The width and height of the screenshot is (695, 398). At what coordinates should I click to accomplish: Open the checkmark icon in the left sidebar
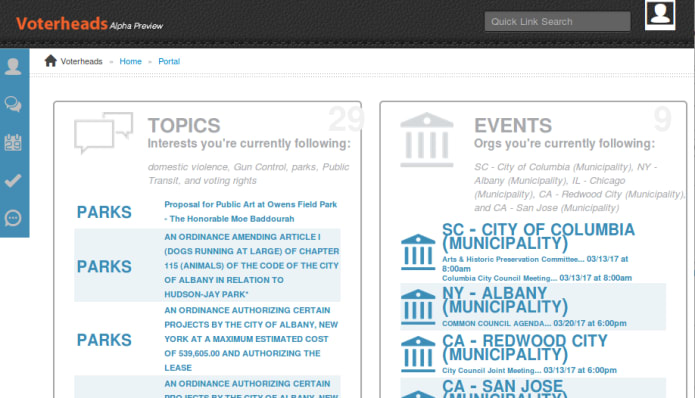tap(13, 180)
